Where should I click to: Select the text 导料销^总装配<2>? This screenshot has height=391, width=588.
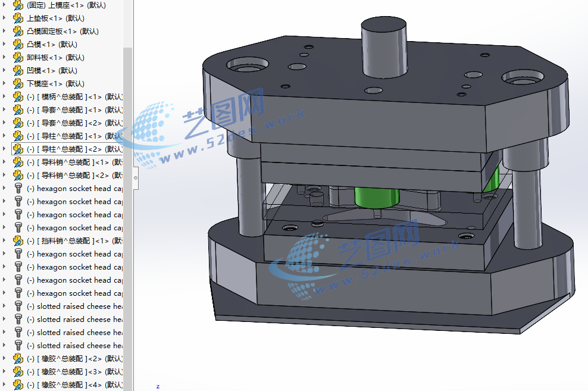point(75,176)
